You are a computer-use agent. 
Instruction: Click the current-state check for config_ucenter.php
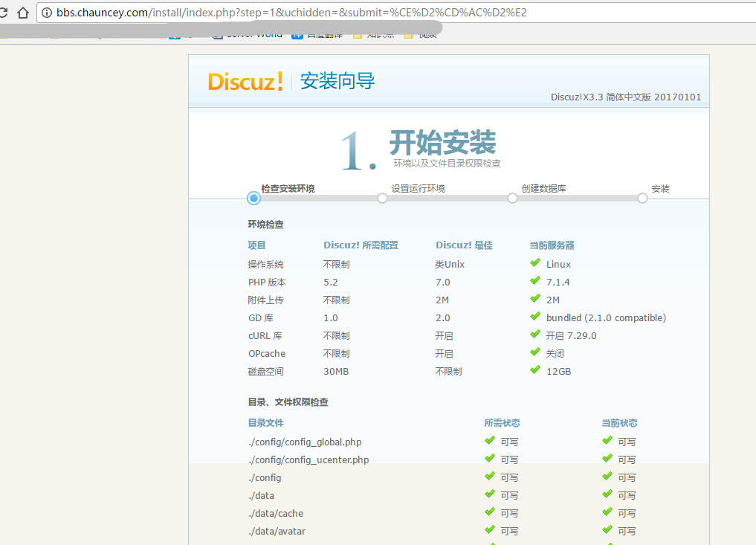[x=607, y=458]
